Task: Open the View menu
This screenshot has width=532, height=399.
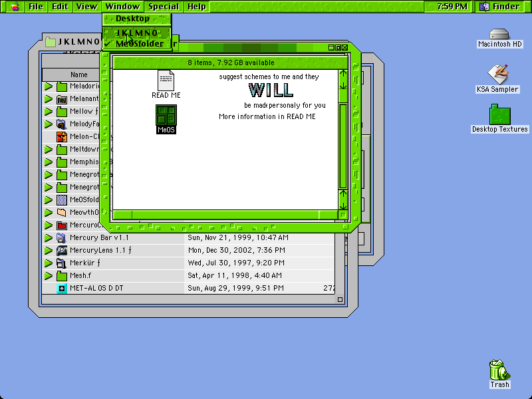Action: point(86,7)
